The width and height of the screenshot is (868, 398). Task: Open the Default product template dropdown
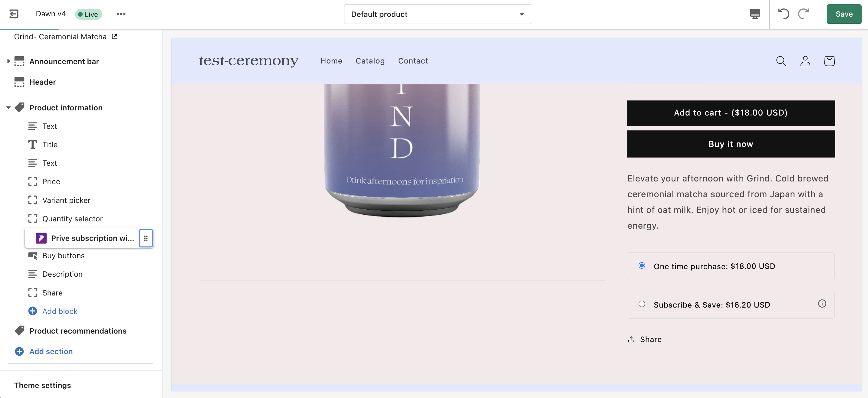point(437,14)
